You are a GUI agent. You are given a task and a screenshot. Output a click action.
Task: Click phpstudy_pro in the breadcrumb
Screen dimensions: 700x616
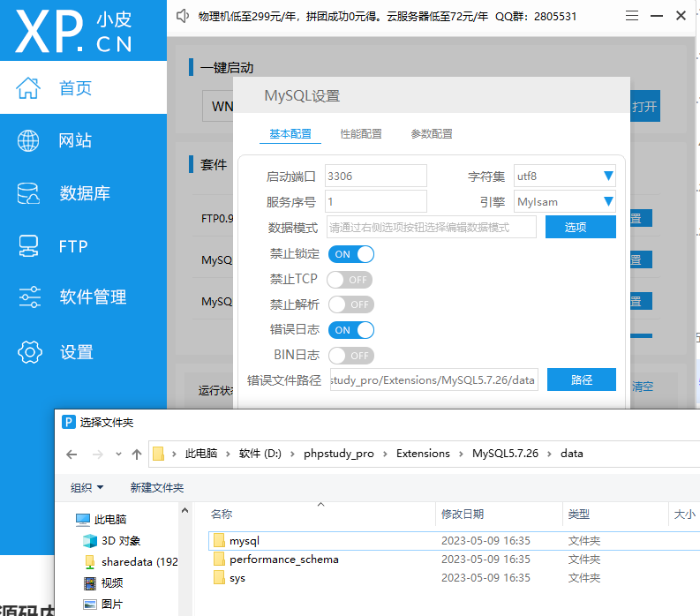[339, 454]
